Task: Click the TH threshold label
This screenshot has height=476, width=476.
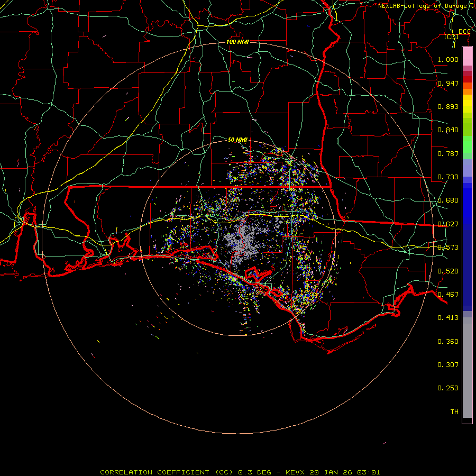Action: (454, 411)
